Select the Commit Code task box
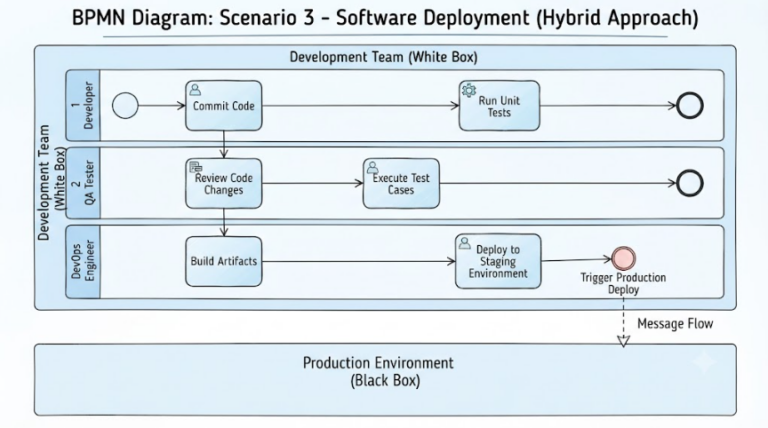768x428 pixels. click(223, 105)
